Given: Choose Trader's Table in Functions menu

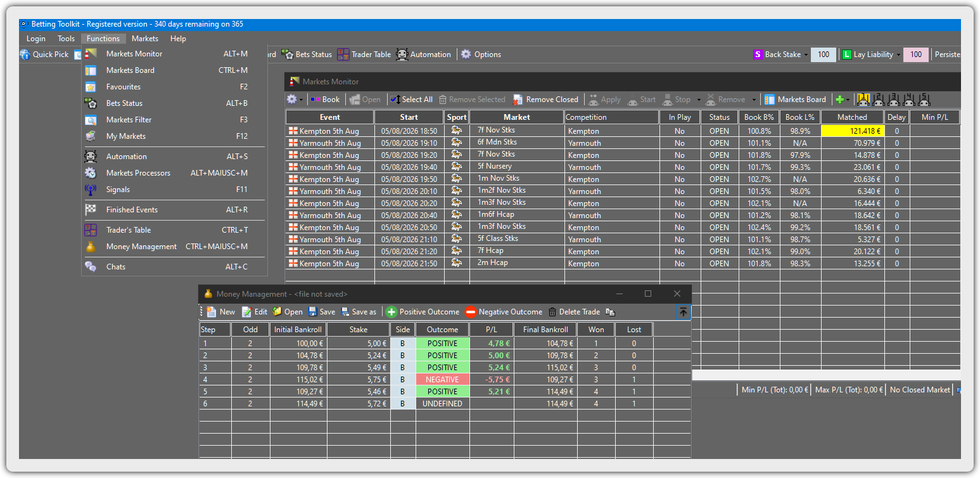Looking at the screenshot, I should tap(174, 230).
